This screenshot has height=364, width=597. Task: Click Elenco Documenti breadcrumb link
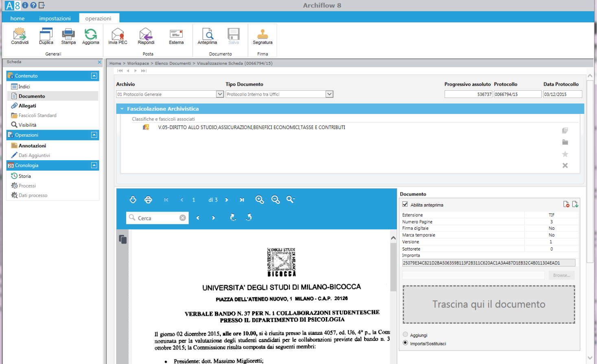point(173,63)
